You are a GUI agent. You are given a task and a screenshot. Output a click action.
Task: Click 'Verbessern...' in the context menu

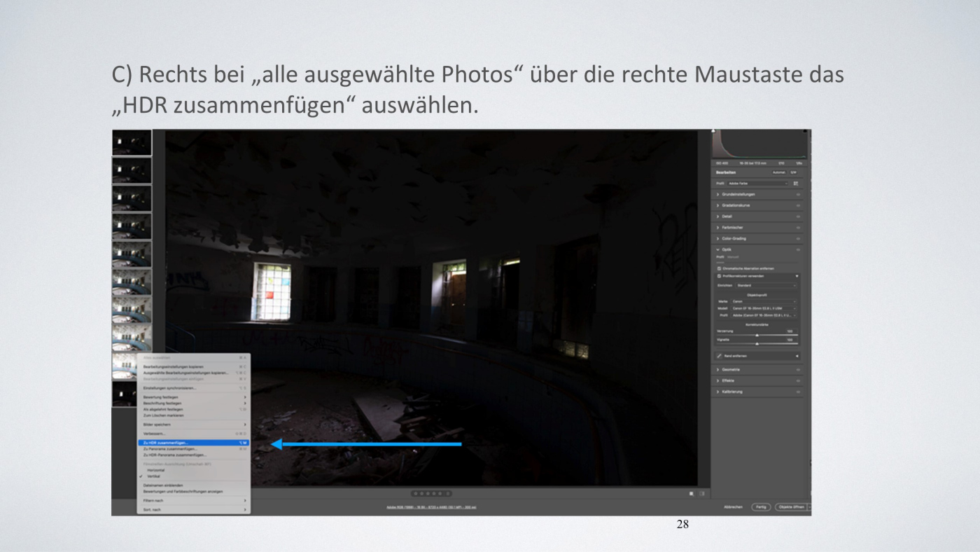click(x=193, y=434)
